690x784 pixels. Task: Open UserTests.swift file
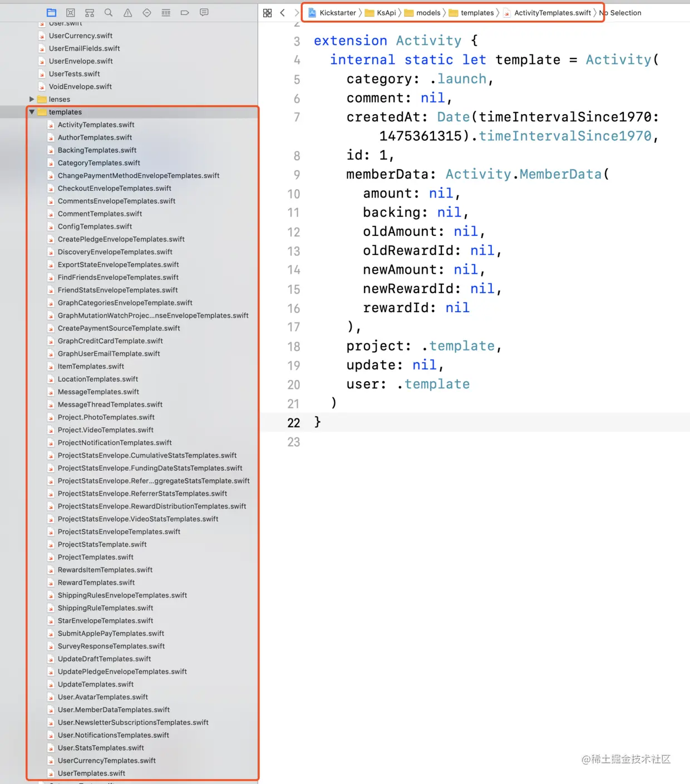pyautogui.click(x=74, y=74)
